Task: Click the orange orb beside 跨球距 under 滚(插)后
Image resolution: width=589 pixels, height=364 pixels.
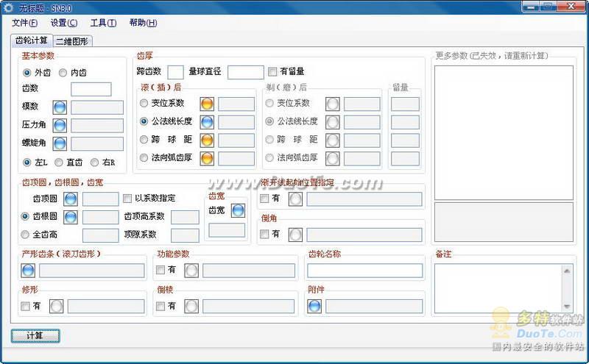Action: pyautogui.click(x=207, y=140)
